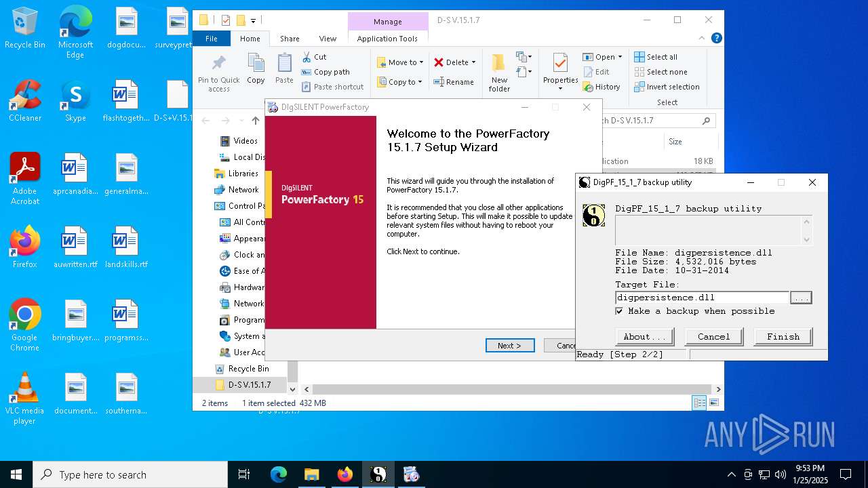Switch to the Home ribbon tab
This screenshot has height=488, width=868.
point(250,39)
